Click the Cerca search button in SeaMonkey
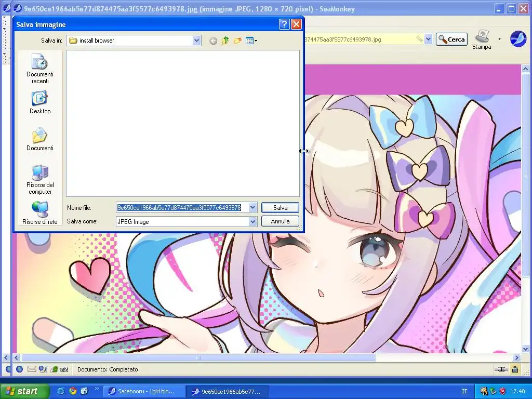 (451, 39)
